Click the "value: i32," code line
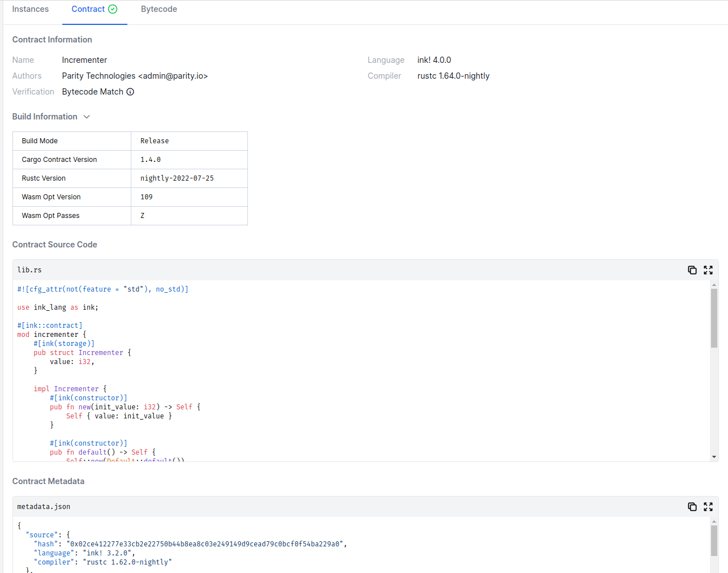The height and width of the screenshot is (573, 728). tap(72, 362)
